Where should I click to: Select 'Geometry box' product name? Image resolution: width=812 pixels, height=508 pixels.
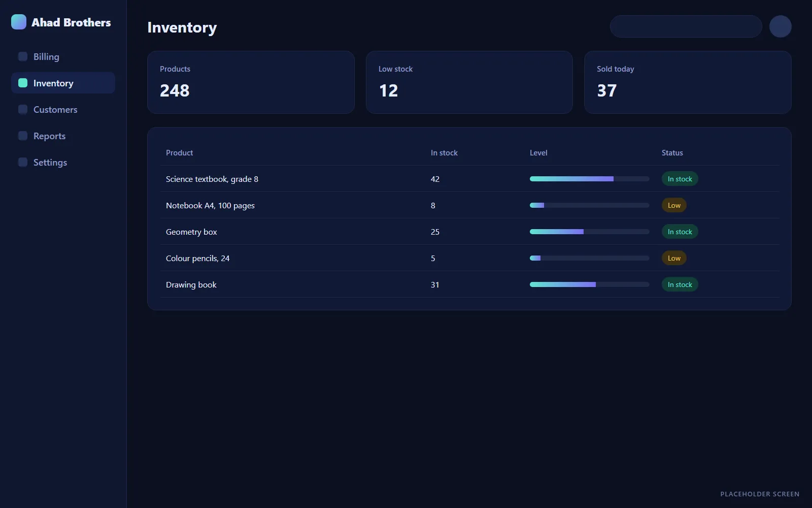point(191,232)
